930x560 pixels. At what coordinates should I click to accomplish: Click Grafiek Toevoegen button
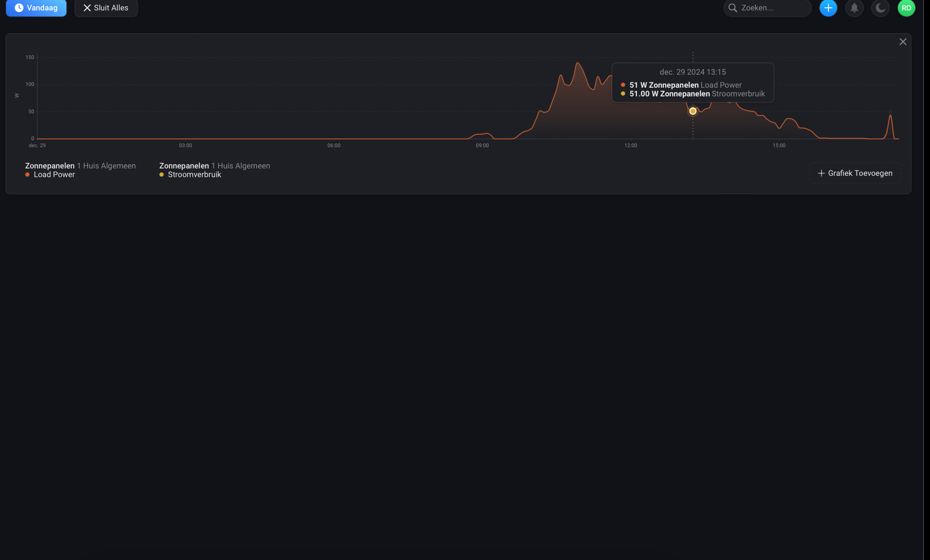854,173
